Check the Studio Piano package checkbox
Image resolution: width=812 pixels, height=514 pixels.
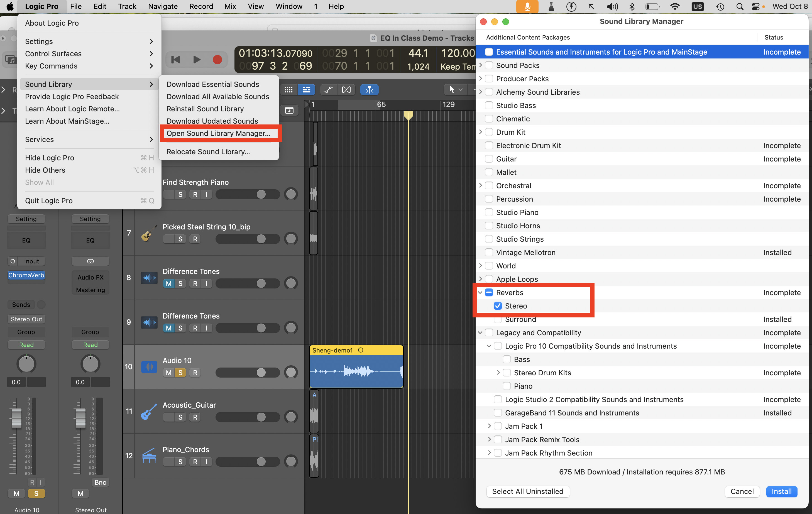[x=489, y=212]
